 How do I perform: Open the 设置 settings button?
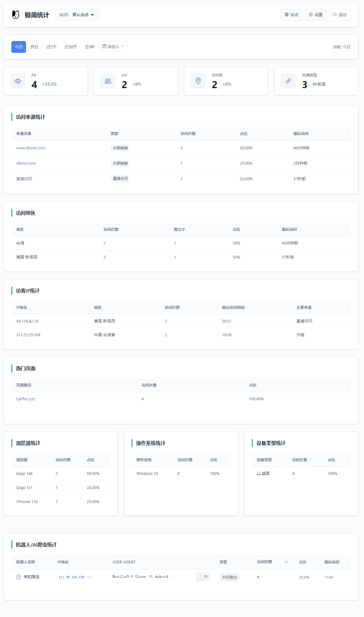click(x=316, y=15)
